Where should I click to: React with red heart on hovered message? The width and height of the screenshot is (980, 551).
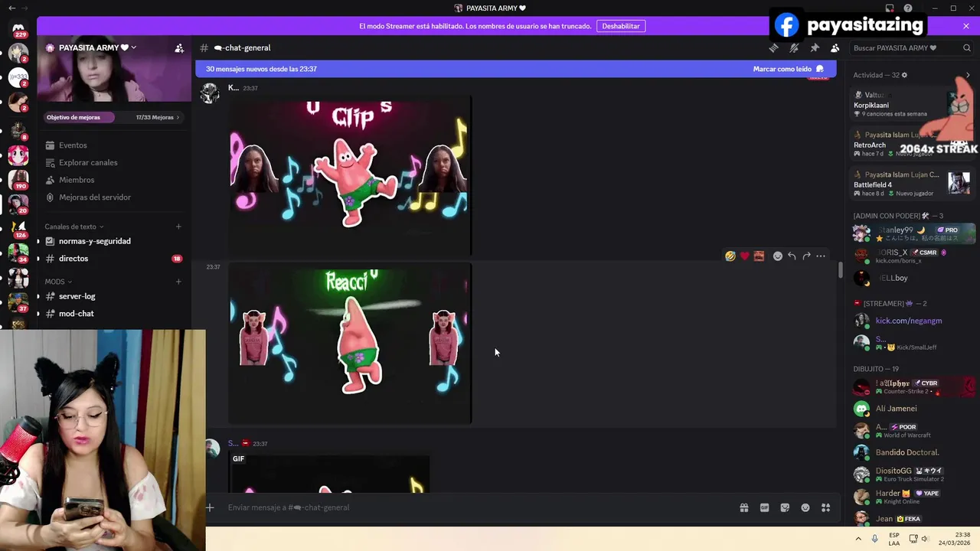tap(744, 256)
